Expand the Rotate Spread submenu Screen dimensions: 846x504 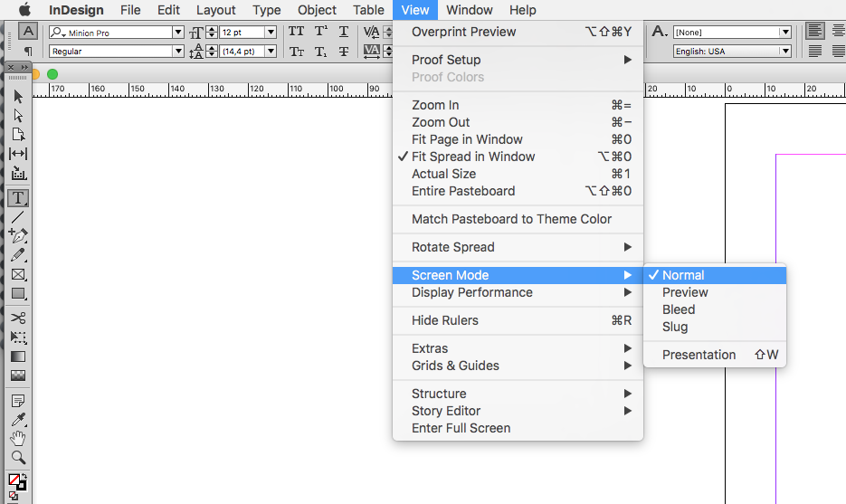pyautogui.click(x=518, y=247)
